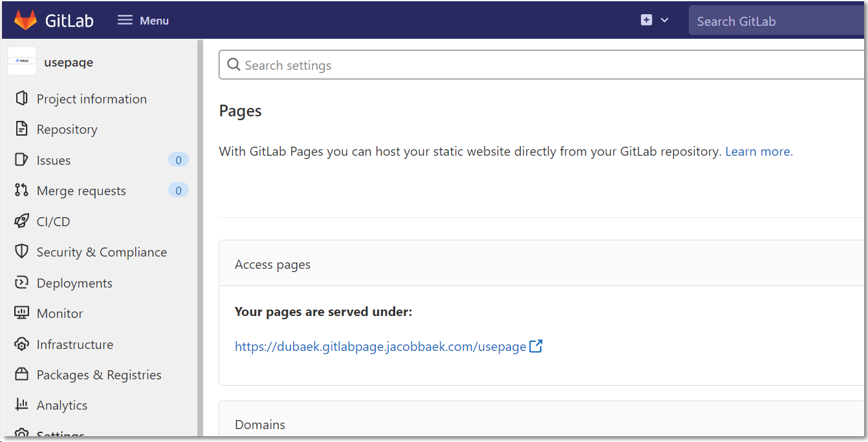Focus the Search settings field
The width and height of the screenshot is (868, 442).
pos(541,65)
